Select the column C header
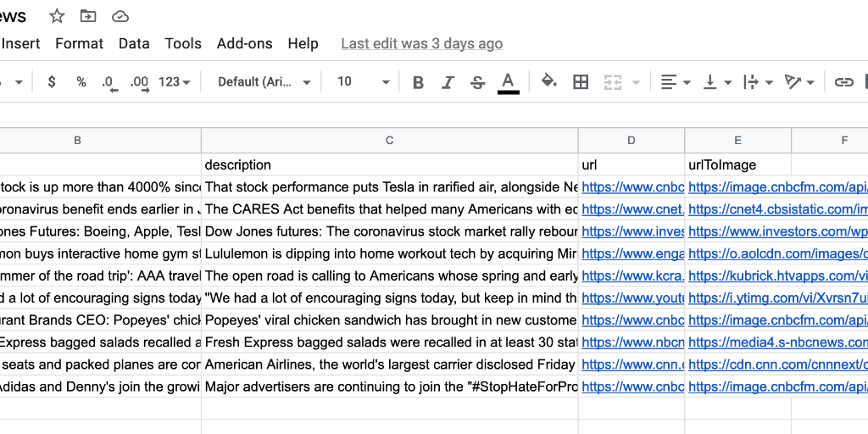The image size is (868, 434). coord(389,141)
